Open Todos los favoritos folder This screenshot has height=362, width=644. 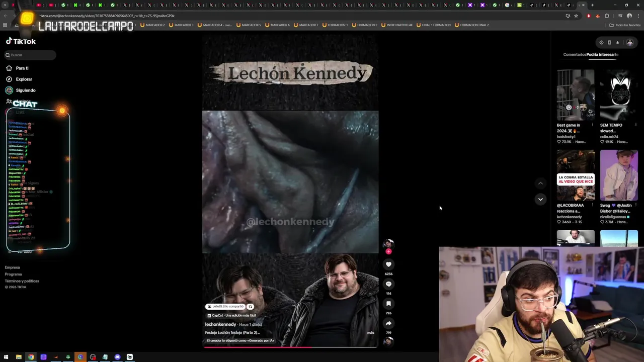point(625,25)
